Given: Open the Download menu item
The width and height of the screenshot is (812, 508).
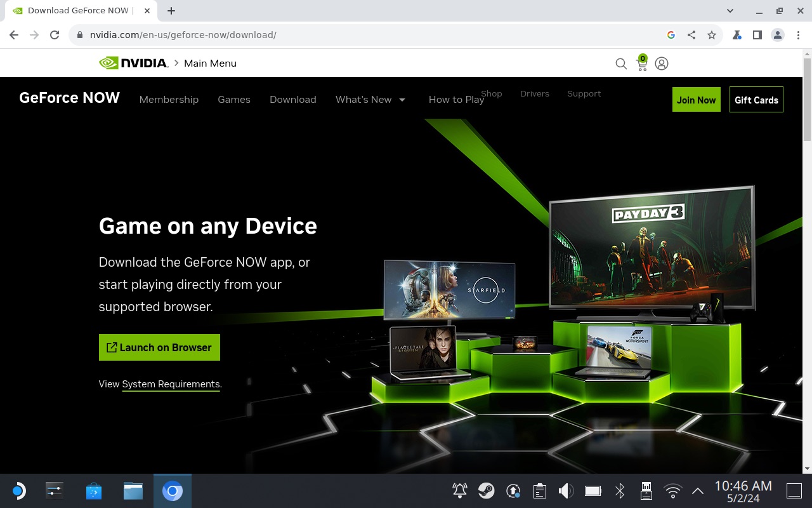Looking at the screenshot, I should click(x=293, y=99).
